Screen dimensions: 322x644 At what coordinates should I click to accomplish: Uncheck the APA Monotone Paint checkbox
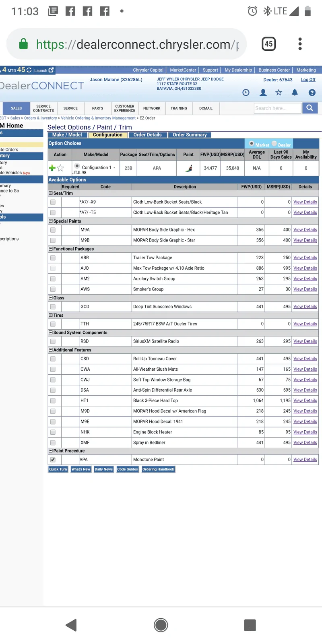[53, 460]
